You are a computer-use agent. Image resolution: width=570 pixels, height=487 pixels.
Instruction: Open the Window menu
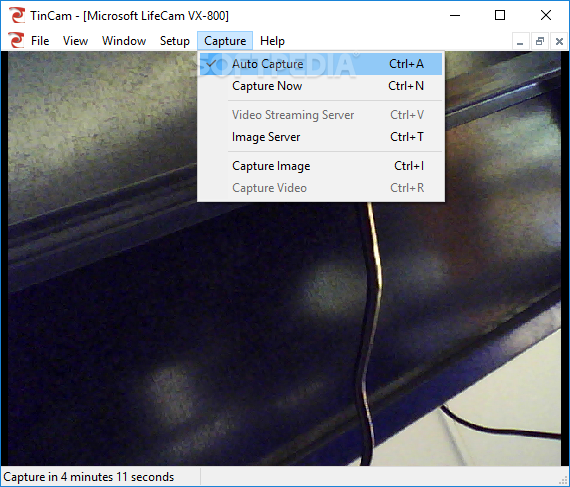[124, 41]
